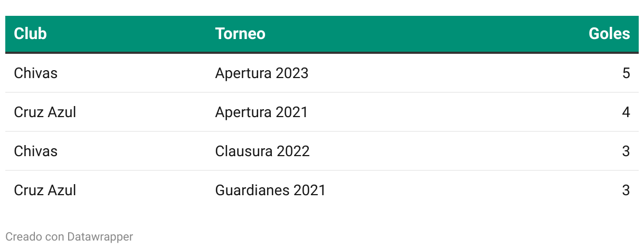Select the Clausura 2022 cell
644x249 pixels.
tap(262, 151)
